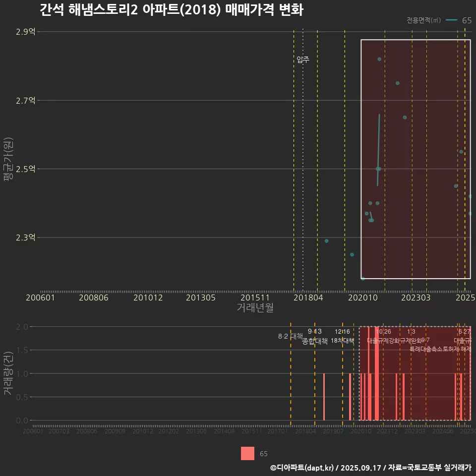The width and height of the screenshot is (476, 476).
Task: Click the '1.0' volume axis label
Action: pos(22,374)
